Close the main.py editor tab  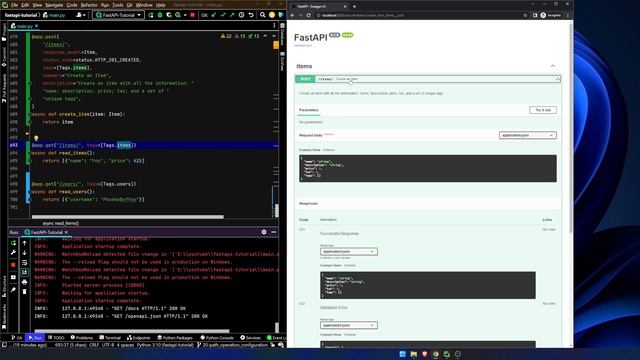point(36,26)
